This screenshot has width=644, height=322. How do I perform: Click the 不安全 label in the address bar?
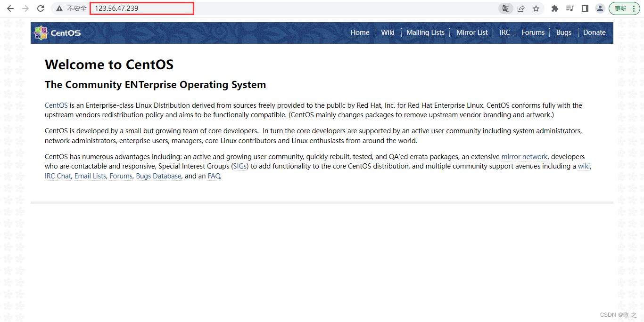point(77,8)
